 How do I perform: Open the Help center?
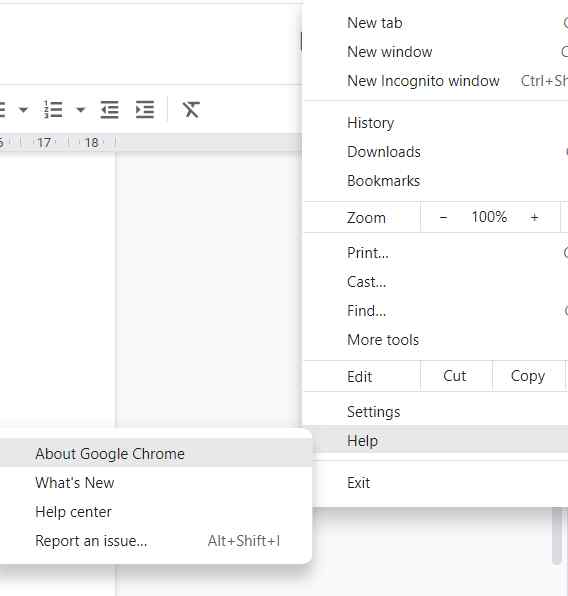[x=156, y=512]
